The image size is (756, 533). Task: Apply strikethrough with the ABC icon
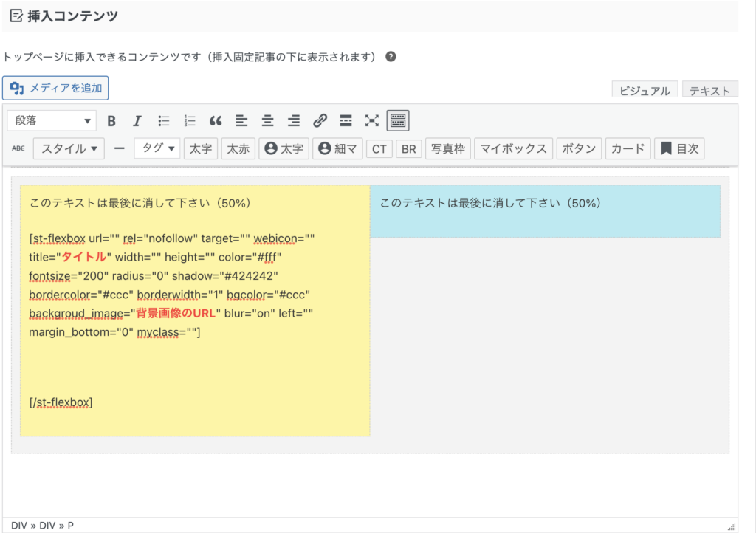tap(18, 148)
